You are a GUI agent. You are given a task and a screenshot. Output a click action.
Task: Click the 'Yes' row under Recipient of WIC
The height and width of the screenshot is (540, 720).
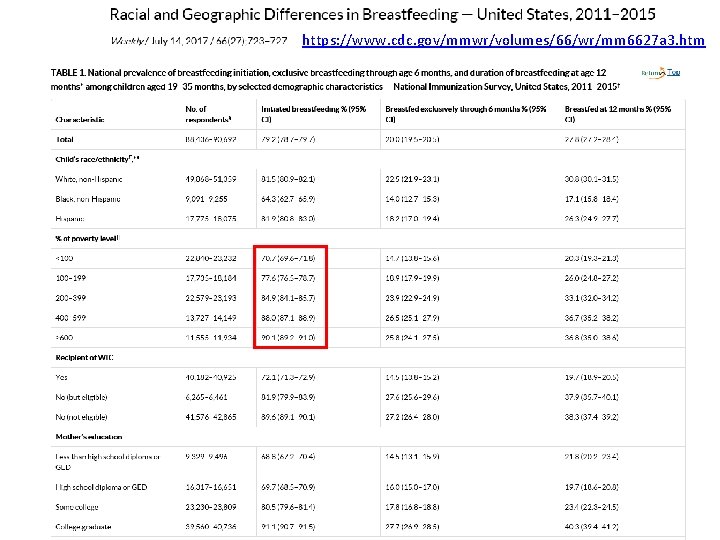pos(62,377)
